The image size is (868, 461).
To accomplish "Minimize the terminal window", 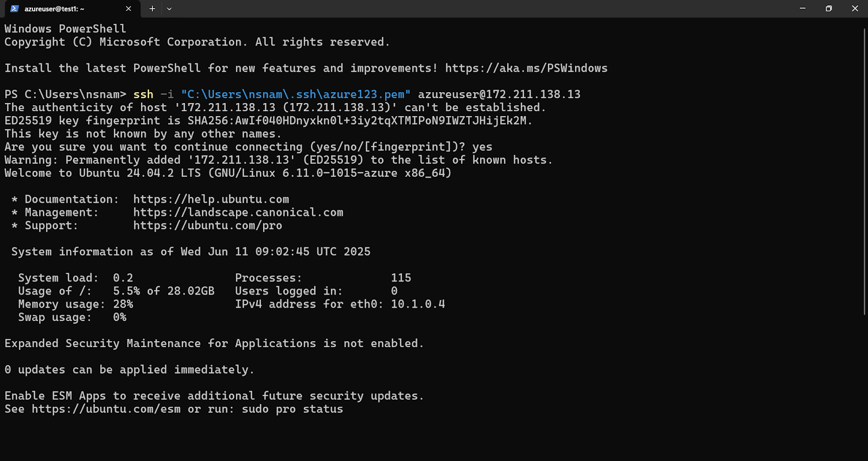I will coord(802,9).
